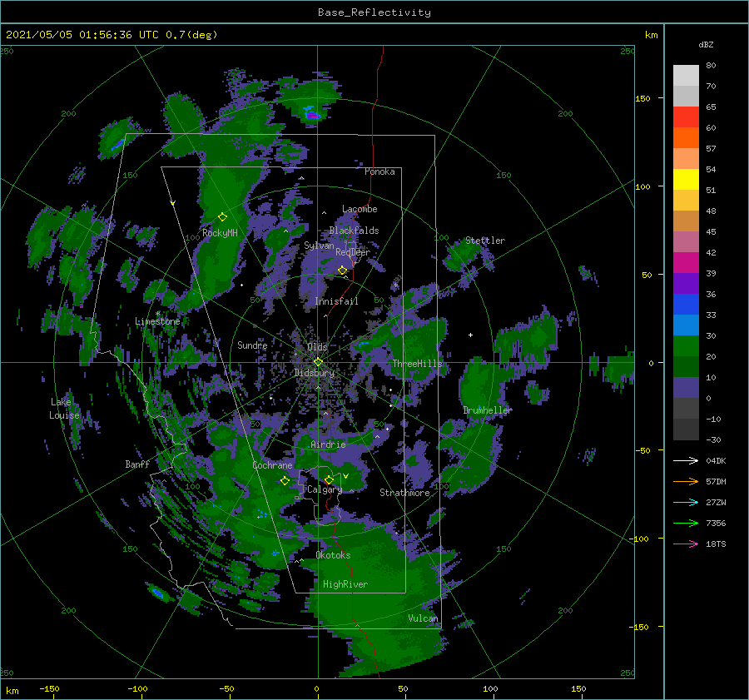The height and width of the screenshot is (700, 749).
Task: Click the km unit label at top right
Action: tap(651, 35)
